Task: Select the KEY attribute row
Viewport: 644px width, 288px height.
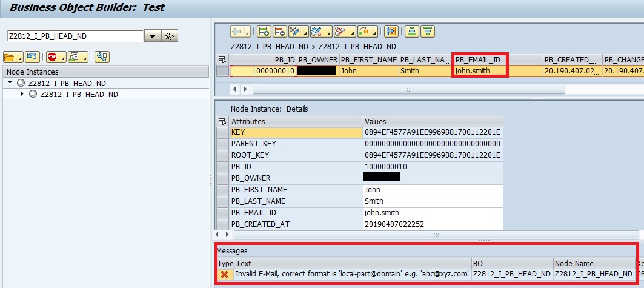Action: (296, 132)
